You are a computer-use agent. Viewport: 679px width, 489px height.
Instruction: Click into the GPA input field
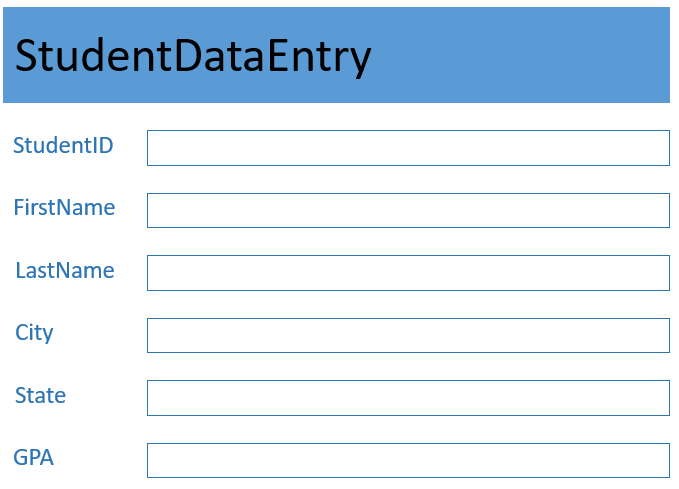[408, 460]
